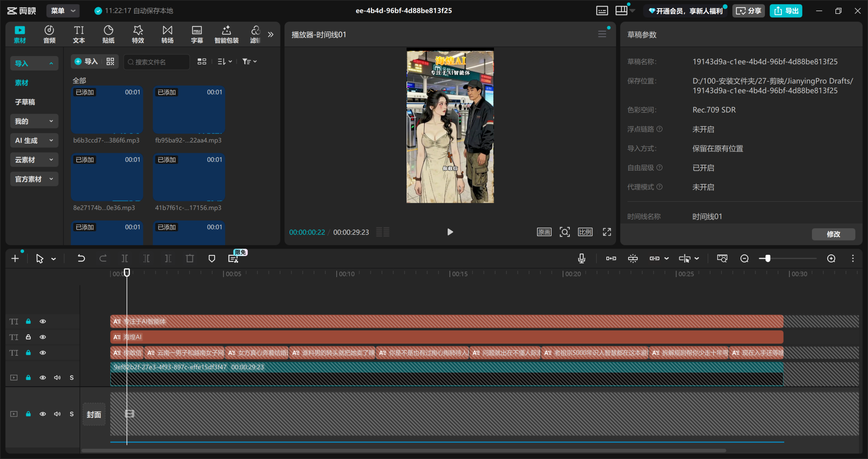Click the microphone record voiceover icon

tap(581, 259)
